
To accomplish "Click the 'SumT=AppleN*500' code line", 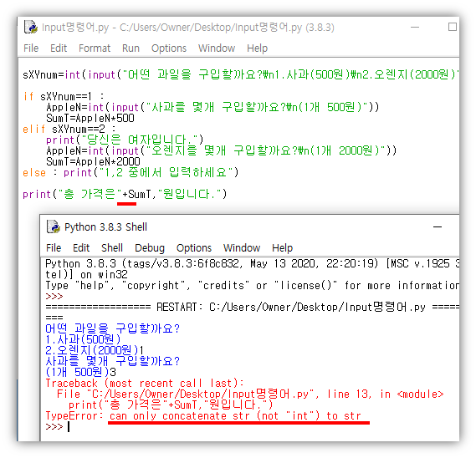I will 90,118.
